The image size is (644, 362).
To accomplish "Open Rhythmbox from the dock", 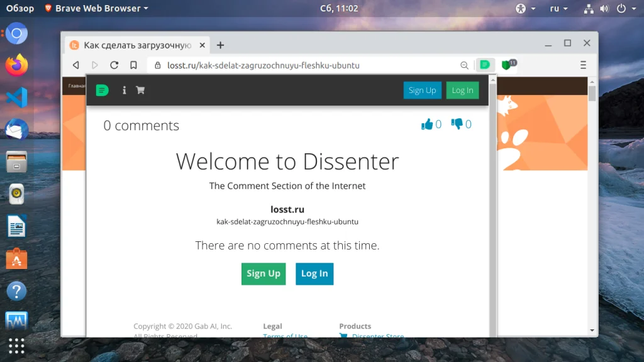I will [16, 194].
